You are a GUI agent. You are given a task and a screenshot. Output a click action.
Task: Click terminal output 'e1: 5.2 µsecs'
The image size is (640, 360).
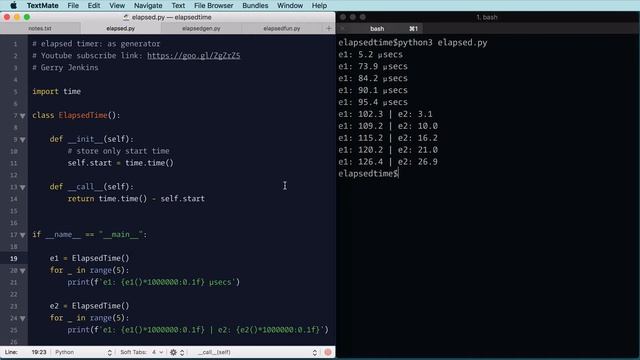370,54
